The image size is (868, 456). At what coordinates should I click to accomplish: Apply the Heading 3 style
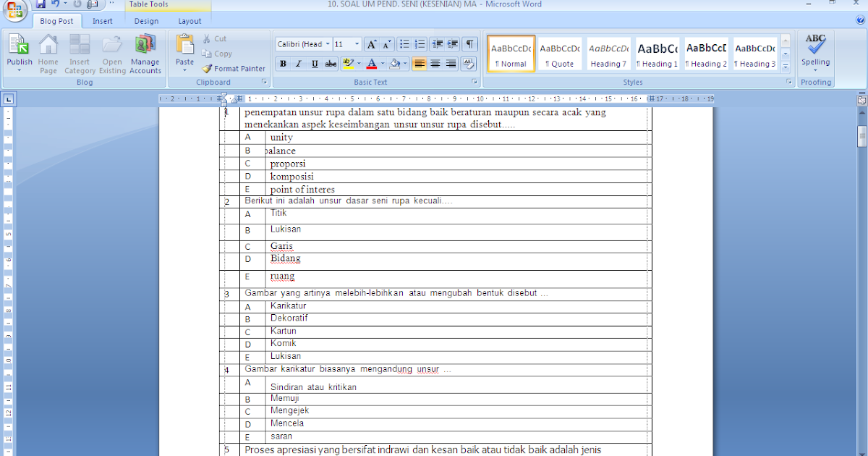[755, 54]
